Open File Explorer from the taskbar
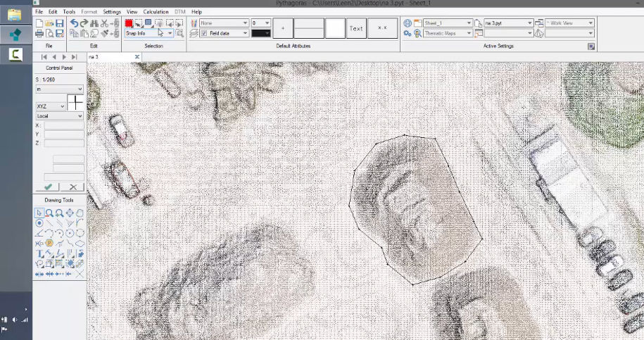Image resolution: width=644 pixels, height=340 pixels. click(15, 15)
